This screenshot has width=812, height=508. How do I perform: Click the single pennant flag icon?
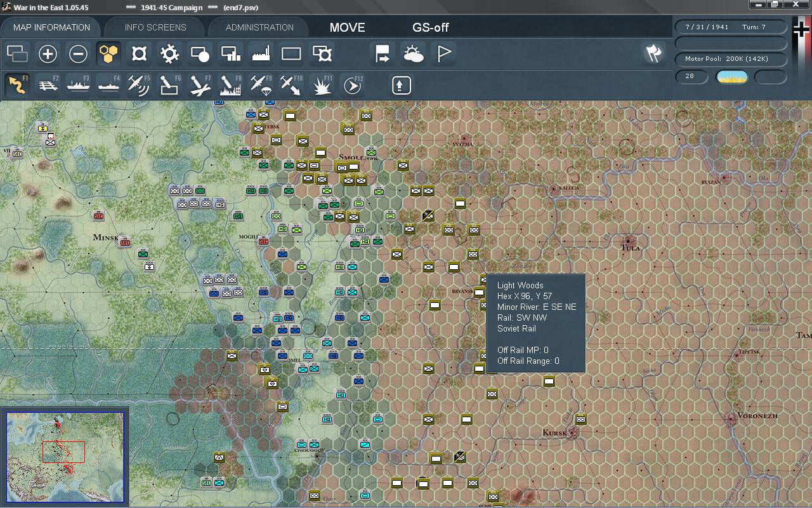click(443, 54)
